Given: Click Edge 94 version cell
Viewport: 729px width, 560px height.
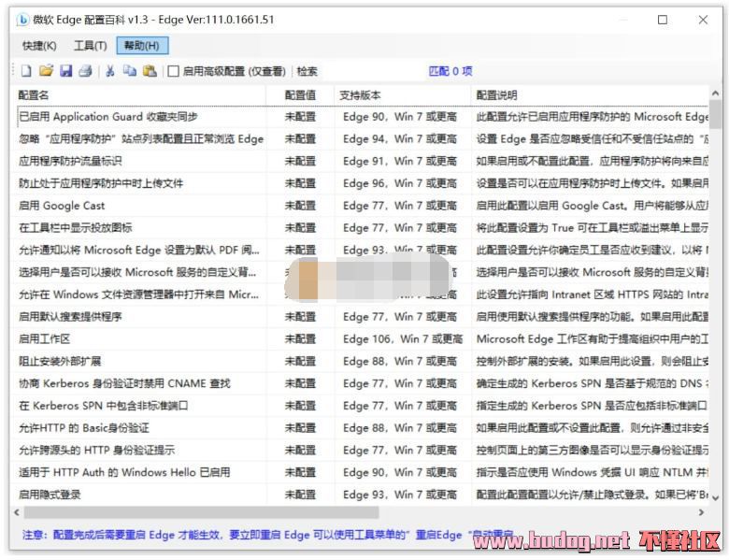Looking at the screenshot, I should point(400,139).
